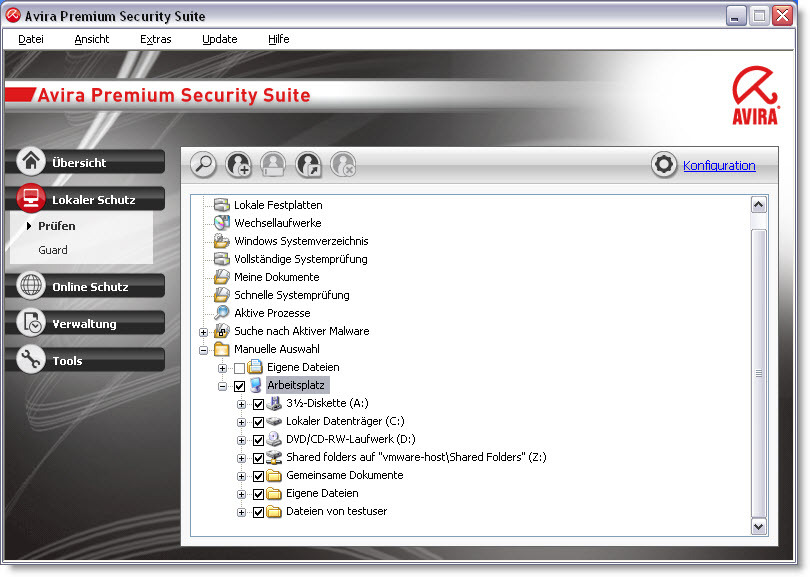Click the create desktop shortcut profile icon

pos(308,164)
